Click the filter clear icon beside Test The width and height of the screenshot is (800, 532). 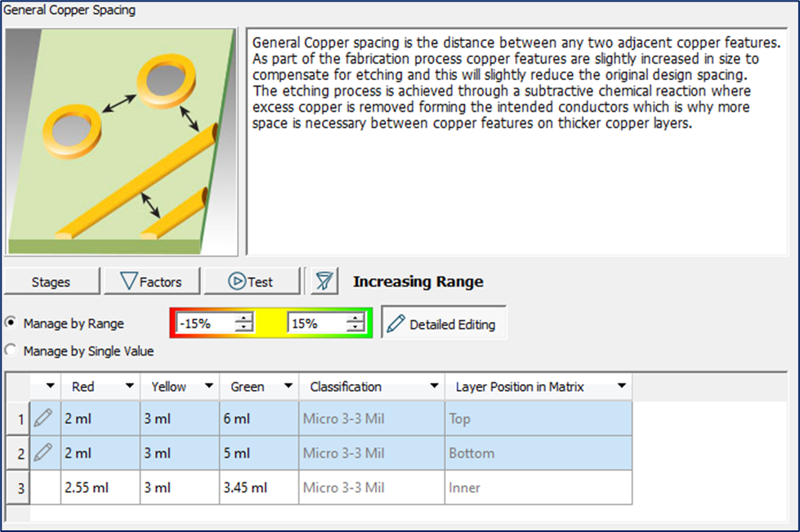click(324, 282)
